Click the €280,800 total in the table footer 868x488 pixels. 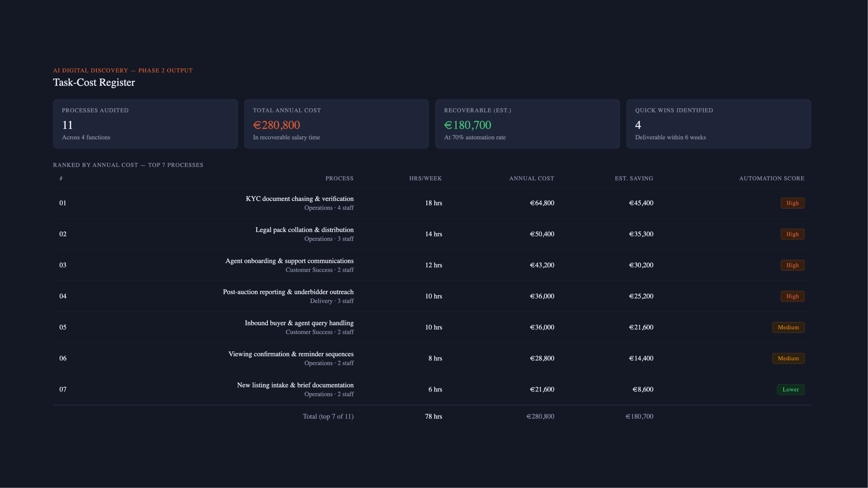[x=540, y=416]
